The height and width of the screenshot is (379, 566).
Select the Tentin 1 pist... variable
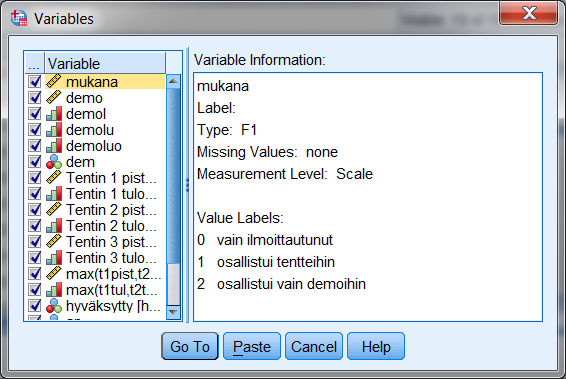(x=111, y=178)
